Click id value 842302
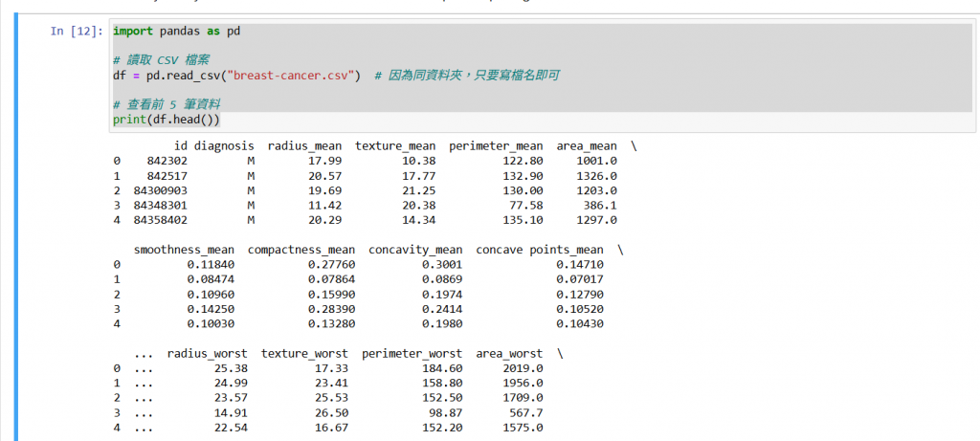The width and height of the screenshot is (980, 441). point(167,161)
